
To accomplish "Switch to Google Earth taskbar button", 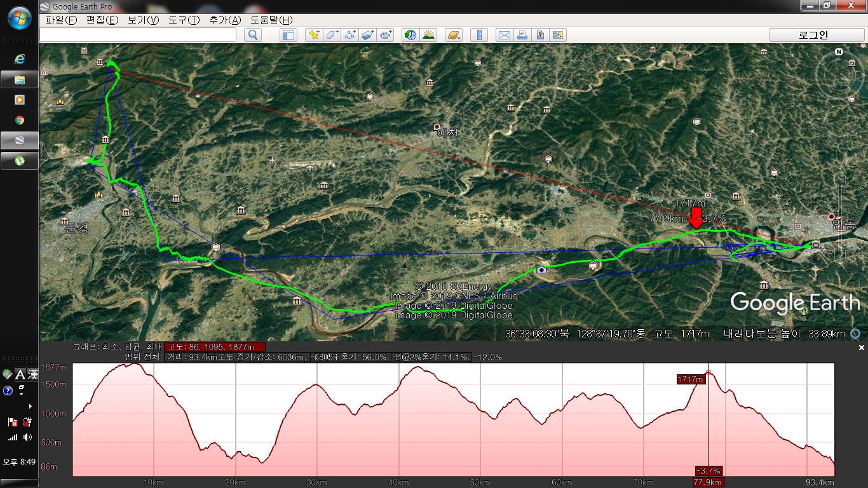I will pos(19,140).
